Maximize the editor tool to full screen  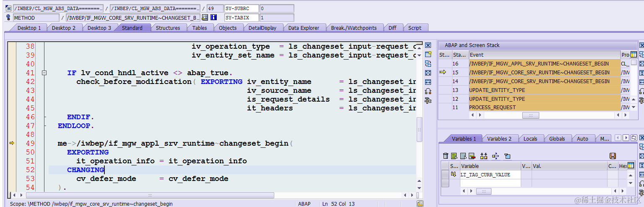point(428,73)
